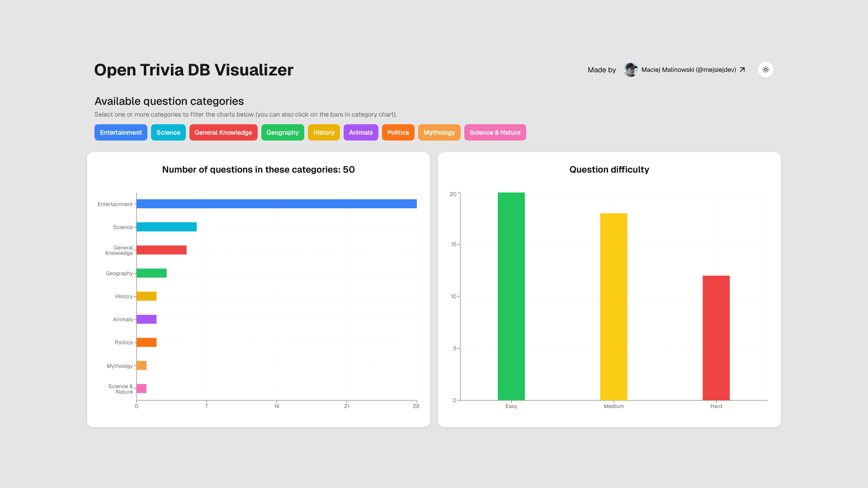Viewport: 868px width, 488px height.
Task: Enable the Geography category filter
Action: (283, 132)
